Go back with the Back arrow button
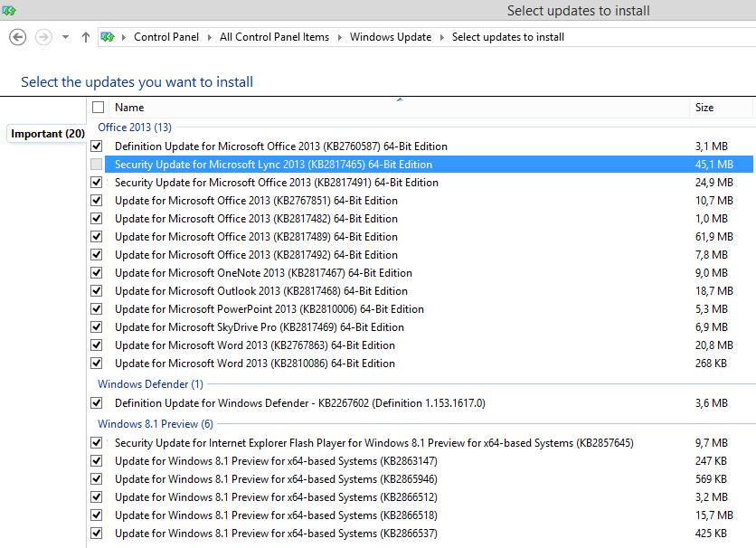 point(18,37)
